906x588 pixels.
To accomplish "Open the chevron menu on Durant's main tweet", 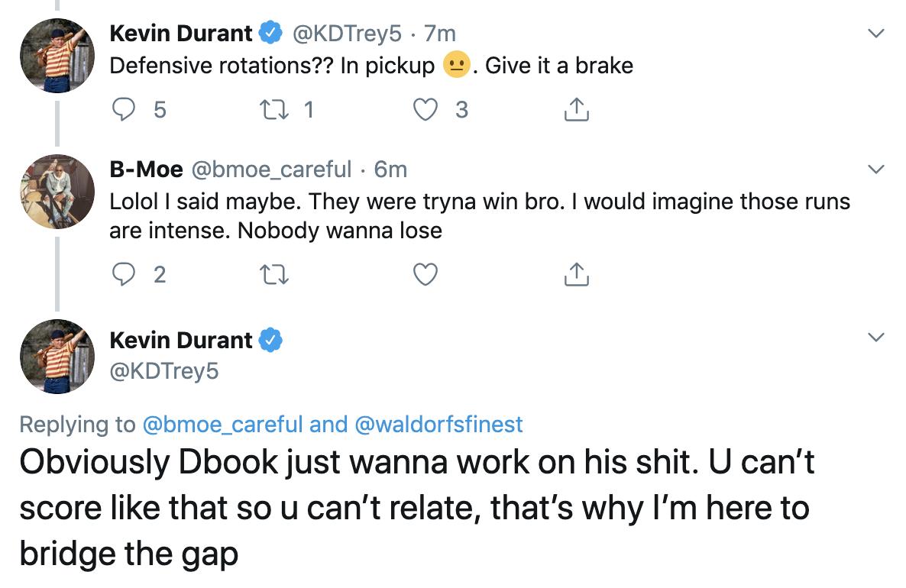I will [x=877, y=338].
